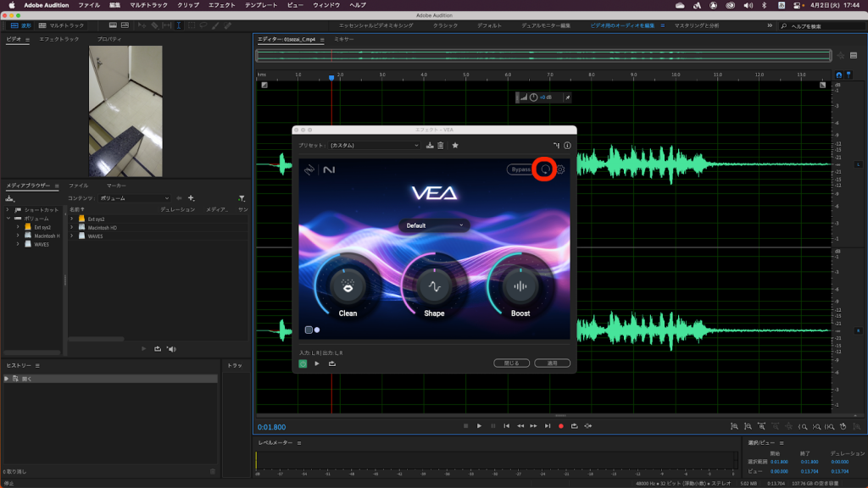Select the マスタリングと分析 workspace
The image size is (868, 488).
(x=697, y=25)
